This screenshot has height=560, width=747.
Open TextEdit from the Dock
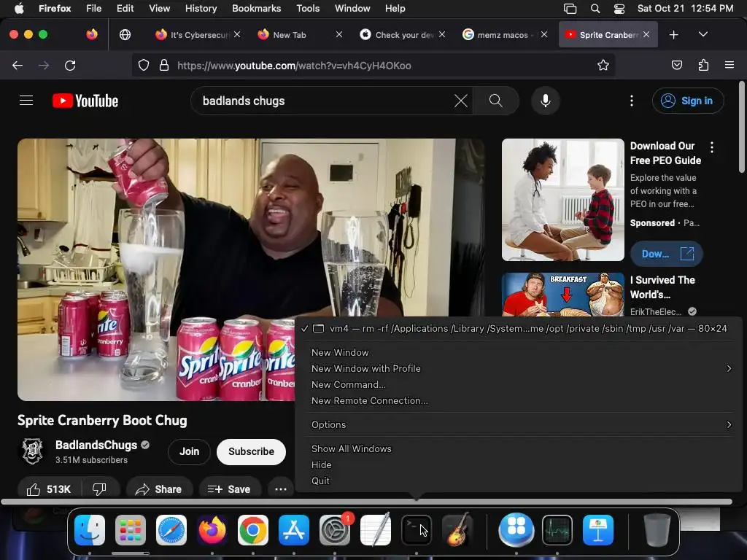pyautogui.click(x=376, y=530)
